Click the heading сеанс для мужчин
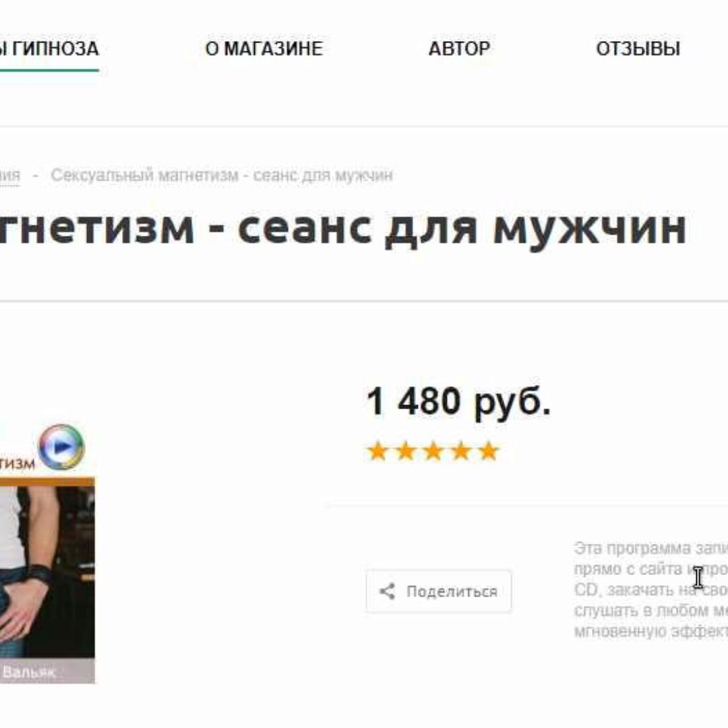This screenshot has width=728, height=728. click(462, 229)
